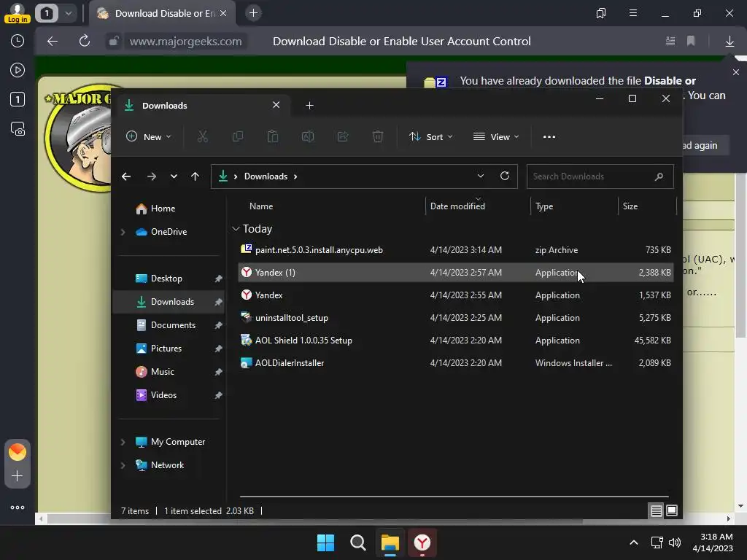Open taskbar Search
The height and width of the screenshot is (560, 747).
(357, 542)
